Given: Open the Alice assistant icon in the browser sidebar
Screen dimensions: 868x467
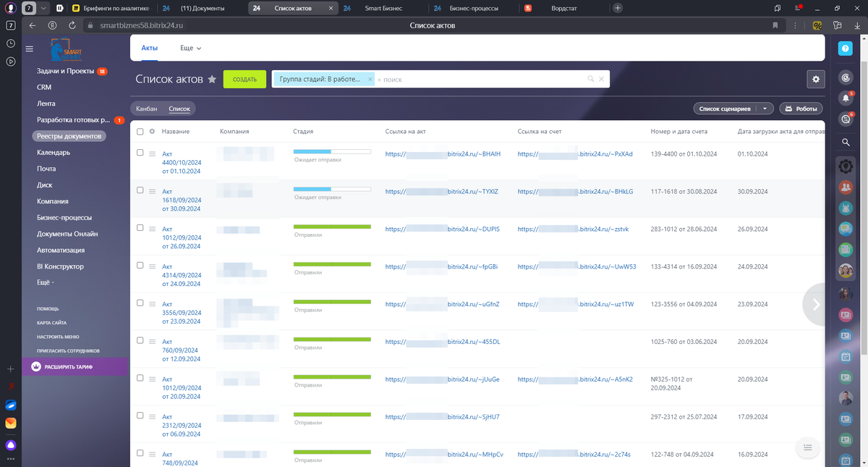Looking at the screenshot, I should click(x=11, y=444).
